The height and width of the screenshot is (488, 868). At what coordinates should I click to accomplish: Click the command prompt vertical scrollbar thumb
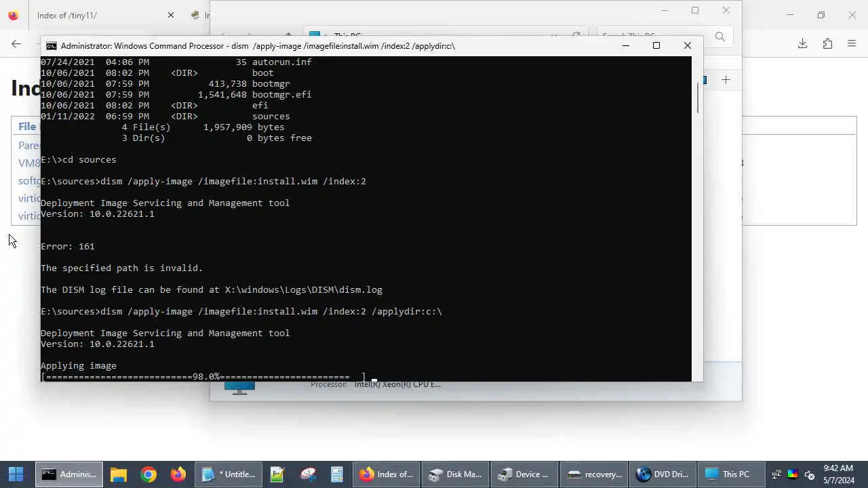coord(698,98)
